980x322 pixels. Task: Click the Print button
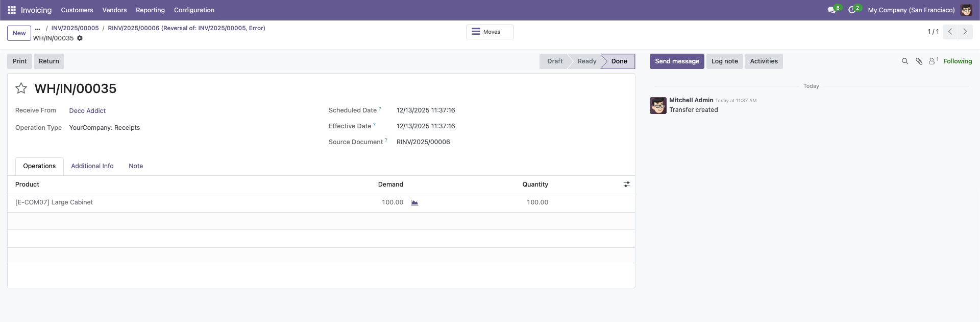(19, 61)
